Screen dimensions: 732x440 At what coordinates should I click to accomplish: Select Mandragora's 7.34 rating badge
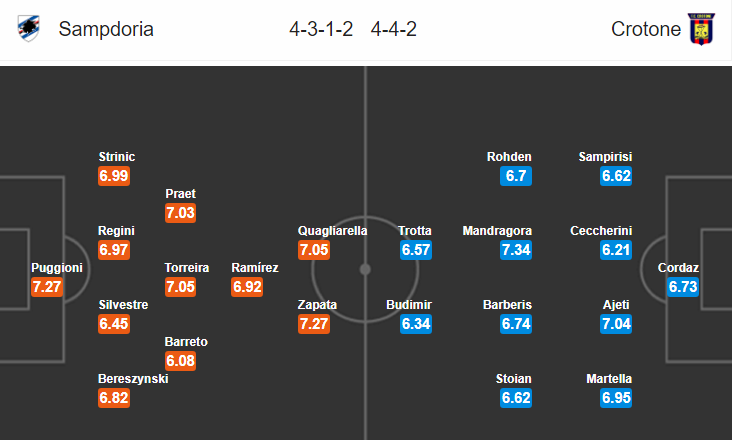516,250
